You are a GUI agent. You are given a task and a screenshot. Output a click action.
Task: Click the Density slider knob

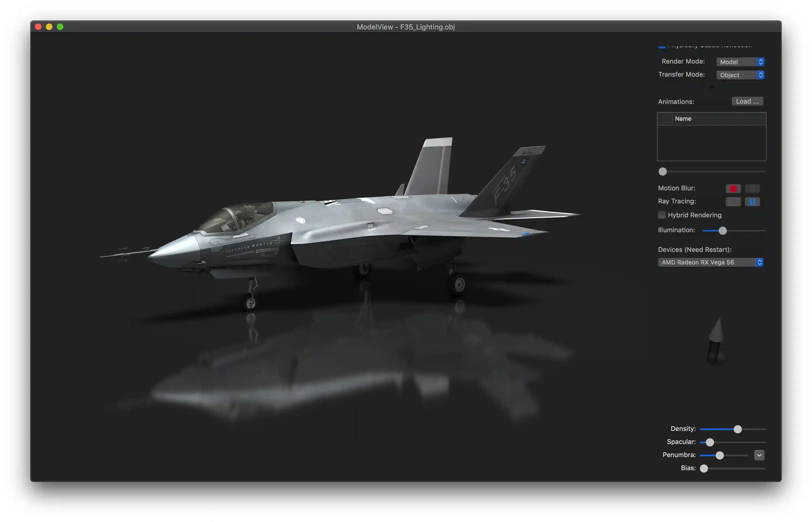coord(738,429)
